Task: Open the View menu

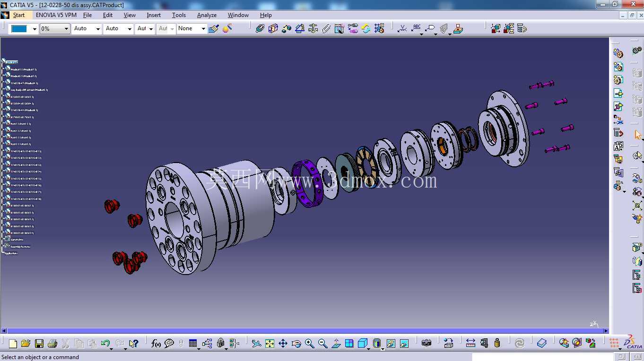Action: 130,15
